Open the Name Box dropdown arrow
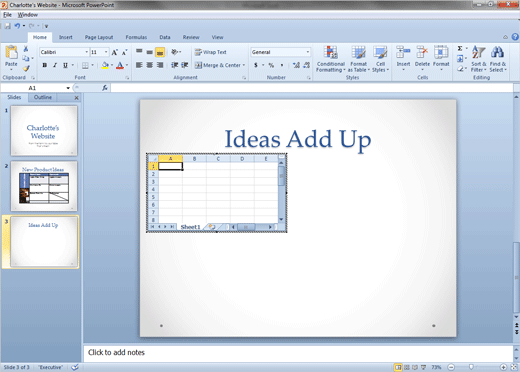This screenshot has width=520, height=372. pyautogui.click(x=68, y=88)
